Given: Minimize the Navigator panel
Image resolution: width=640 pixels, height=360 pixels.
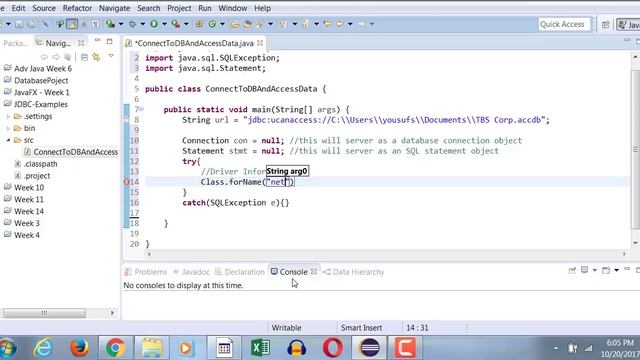Looking at the screenshot, I should point(98,40).
